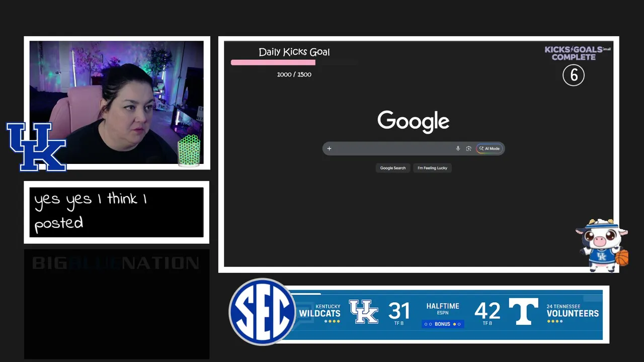
Task: Click the webcam video feed
Action: (x=116, y=103)
